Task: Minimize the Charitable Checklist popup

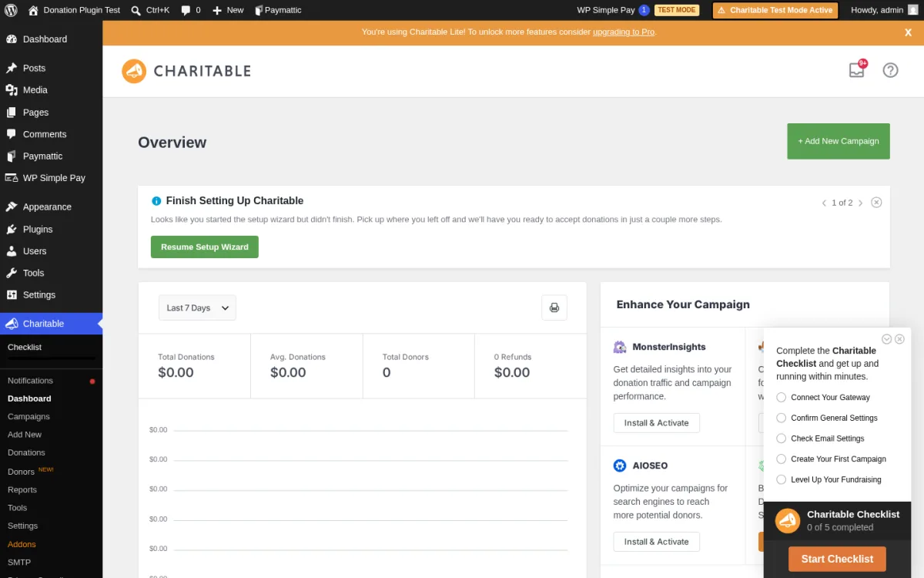Action: coord(886,339)
